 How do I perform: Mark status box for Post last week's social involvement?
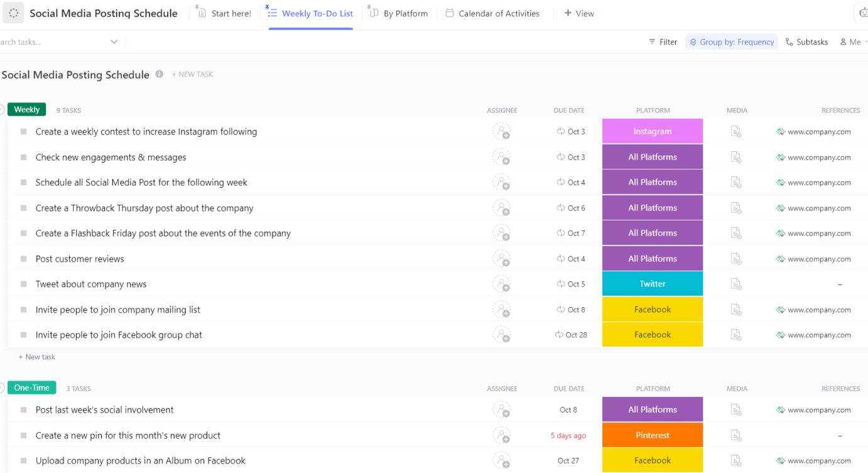click(23, 410)
